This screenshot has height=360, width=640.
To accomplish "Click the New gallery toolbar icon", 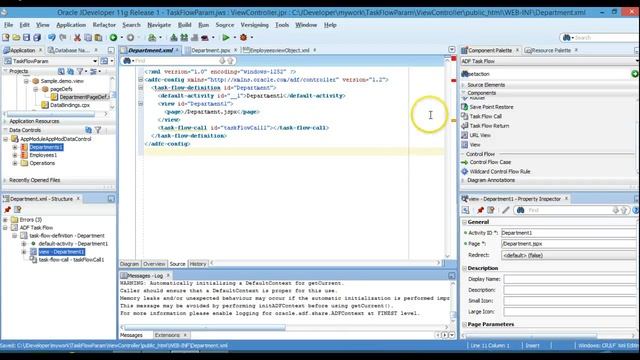I will tap(6, 38).
